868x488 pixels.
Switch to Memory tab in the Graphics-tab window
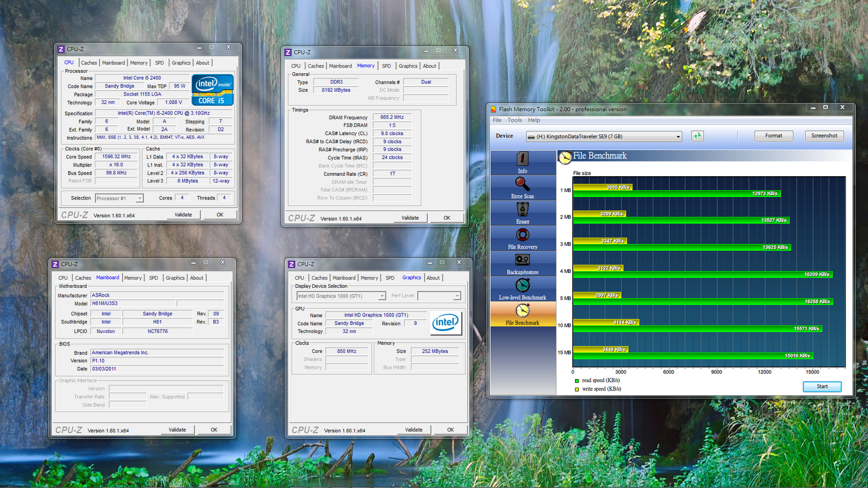(369, 278)
